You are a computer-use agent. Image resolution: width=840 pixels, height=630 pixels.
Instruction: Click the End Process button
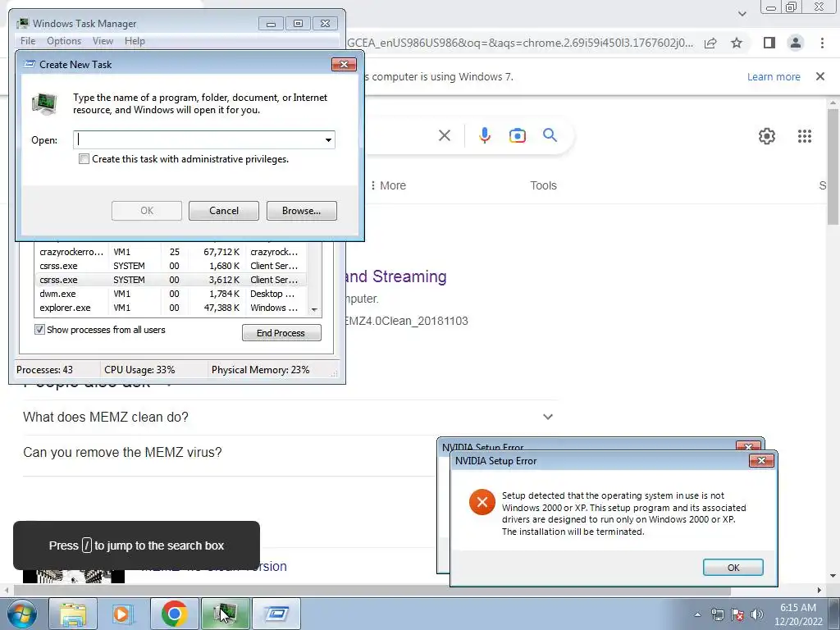coord(281,333)
